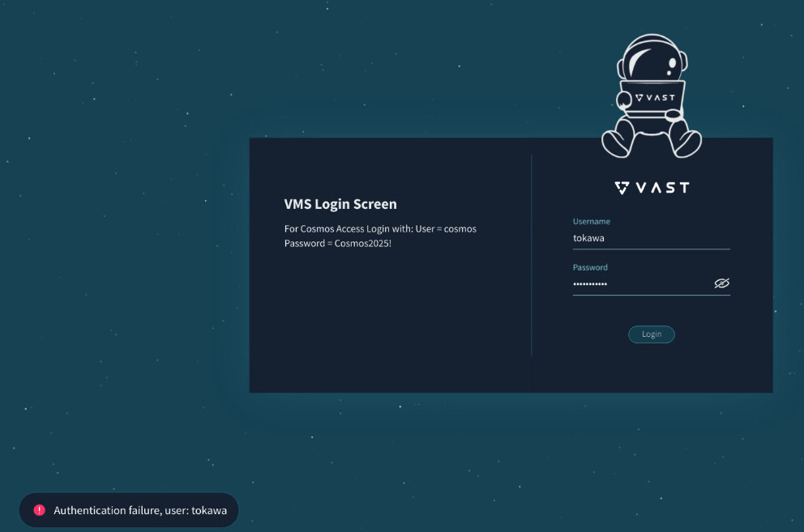The width and height of the screenshot is (804, 532).
Task: Click the Login button
Action: pos(651,334)
